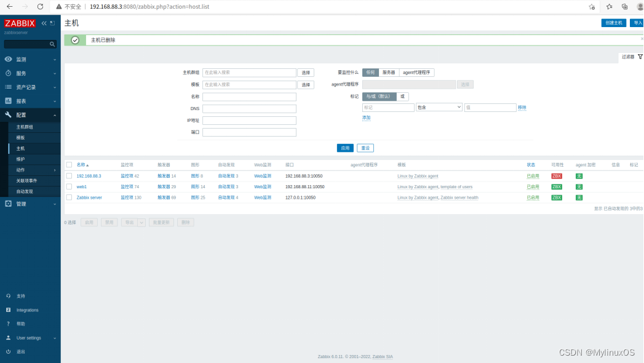Open 维护 in sidebar

coord(20,159)
